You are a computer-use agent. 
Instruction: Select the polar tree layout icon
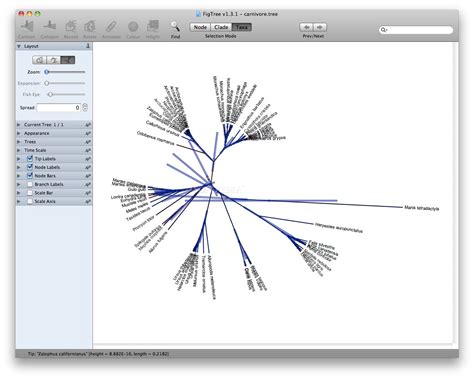coord(53,60)
